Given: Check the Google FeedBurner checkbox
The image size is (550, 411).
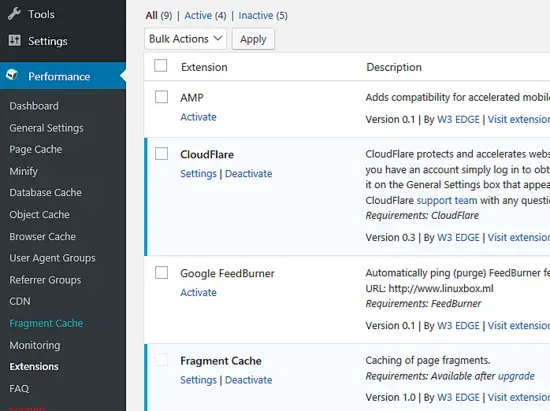Looking at the screenshot, I should click(161, 273).
